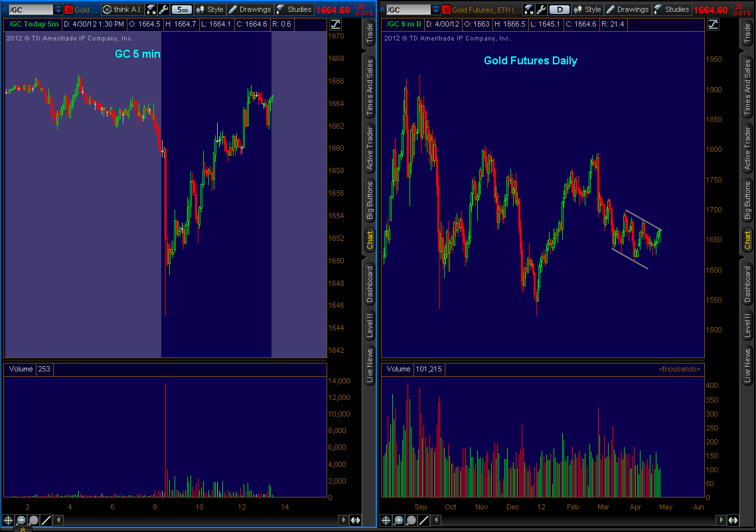The width and height of the screenshot is (756, 532).
Task: Open Live News tab on far right sidebar
Action: pyautogui.click(x=747, y=364)
